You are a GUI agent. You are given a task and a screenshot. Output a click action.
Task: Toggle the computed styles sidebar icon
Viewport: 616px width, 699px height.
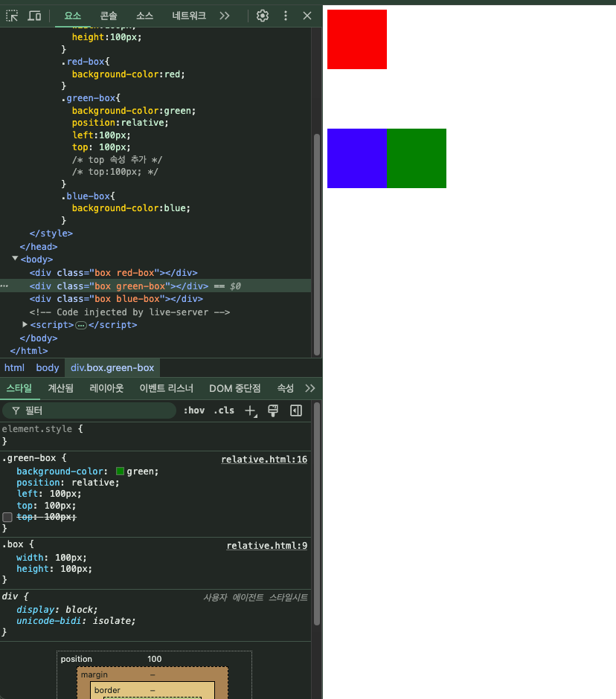coord(296,410)
